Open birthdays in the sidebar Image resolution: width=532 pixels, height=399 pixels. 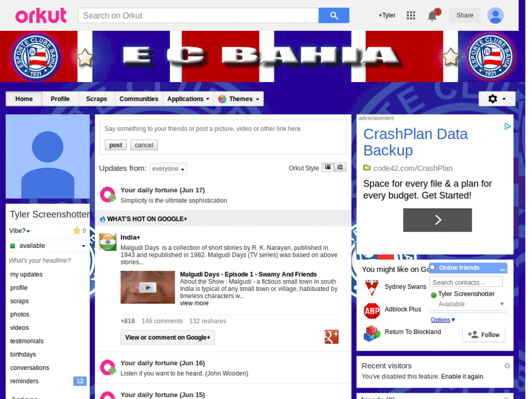coord(23,354)
